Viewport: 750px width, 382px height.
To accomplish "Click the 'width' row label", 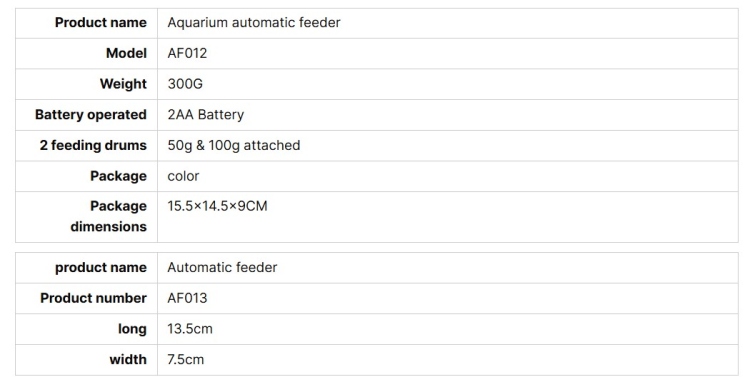I will click(128, 360).
